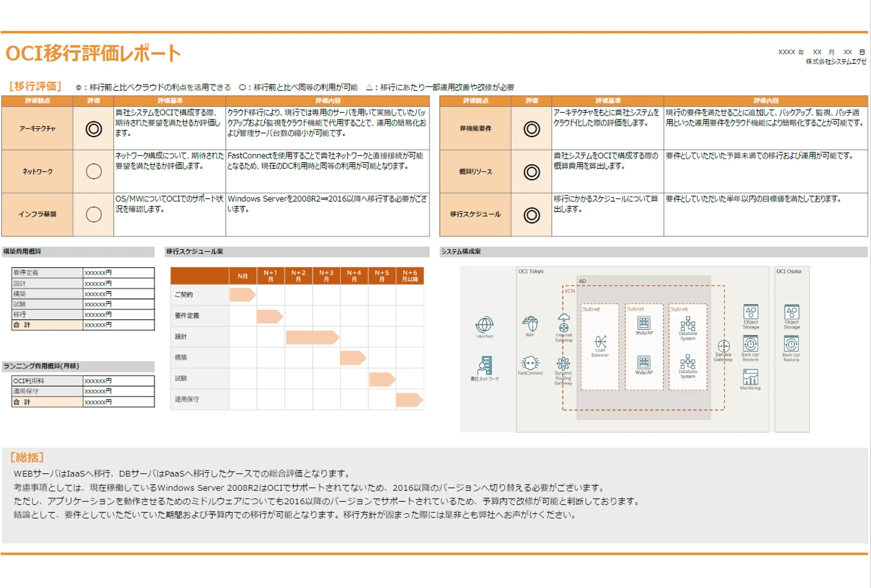Click the single-circle rating for ネットワーク
The image size is (871, 588).
pos(94,171)
